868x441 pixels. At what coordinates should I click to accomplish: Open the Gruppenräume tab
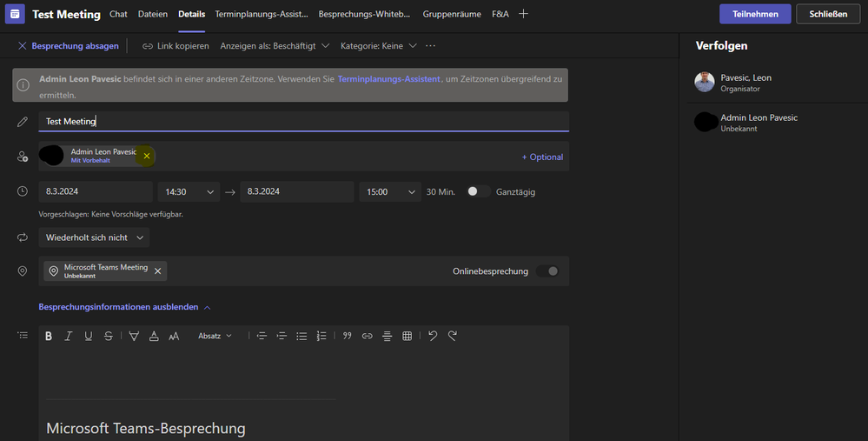(452, 14)
